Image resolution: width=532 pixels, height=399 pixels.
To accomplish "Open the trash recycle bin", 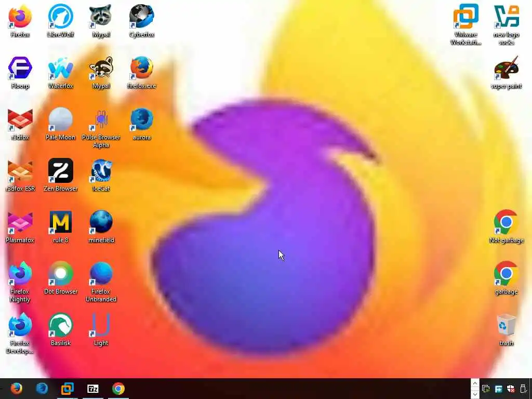I will pos(506,330).
